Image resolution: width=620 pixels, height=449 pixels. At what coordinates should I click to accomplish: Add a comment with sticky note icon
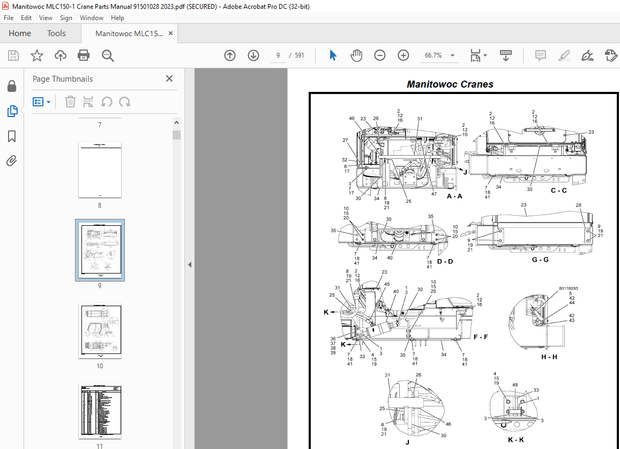click(x=540, y=55)
